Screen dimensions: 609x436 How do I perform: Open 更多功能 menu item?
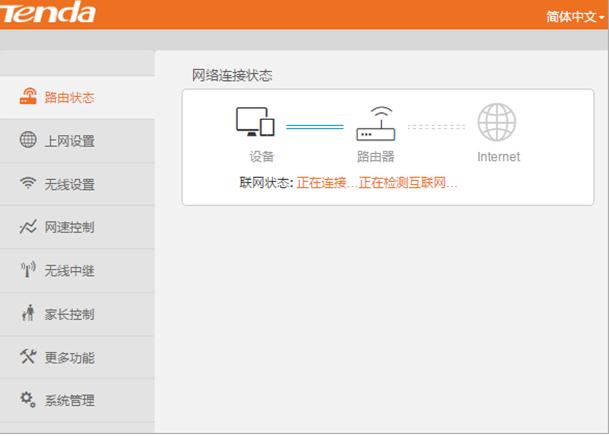pyautogui.click(x=77, y=357)
